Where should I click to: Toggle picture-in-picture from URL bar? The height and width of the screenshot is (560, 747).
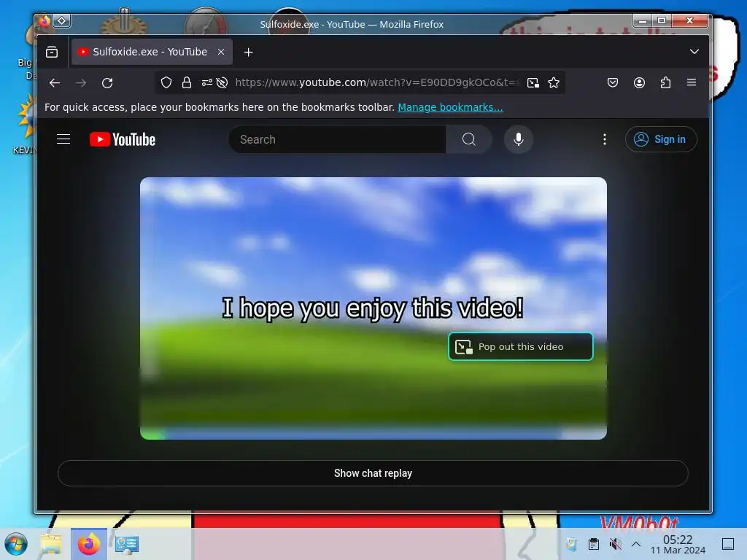tap(533, 83)
